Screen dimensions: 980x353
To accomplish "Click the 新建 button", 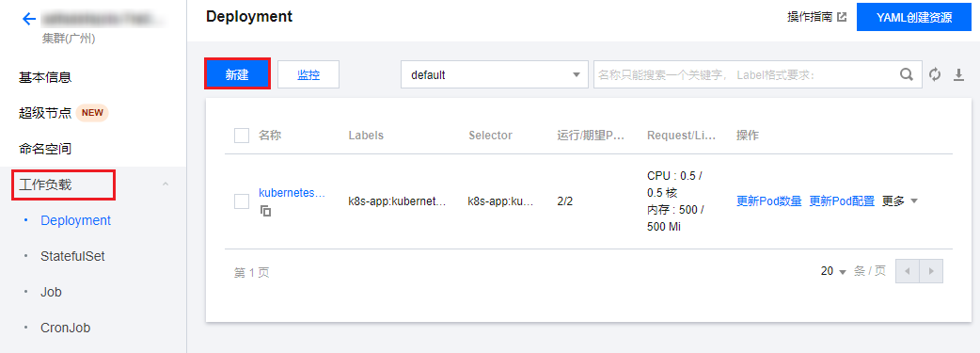I will [238, 73].
